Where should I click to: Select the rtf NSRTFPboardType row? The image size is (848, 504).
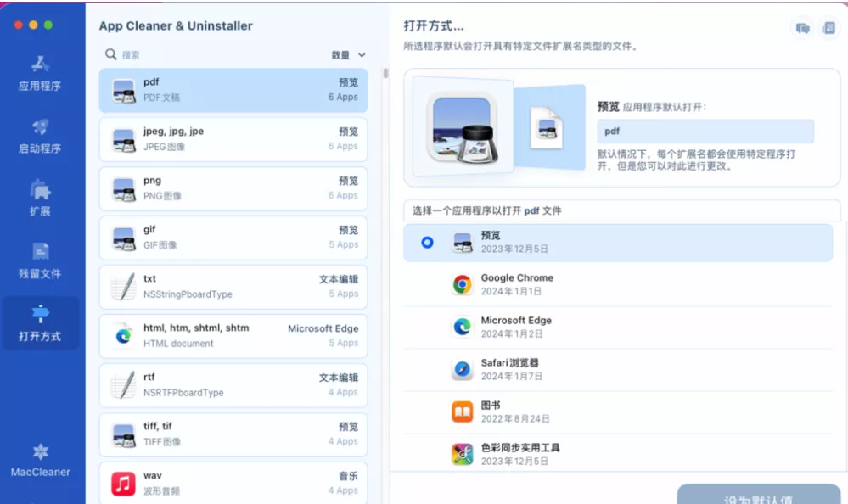233,385
